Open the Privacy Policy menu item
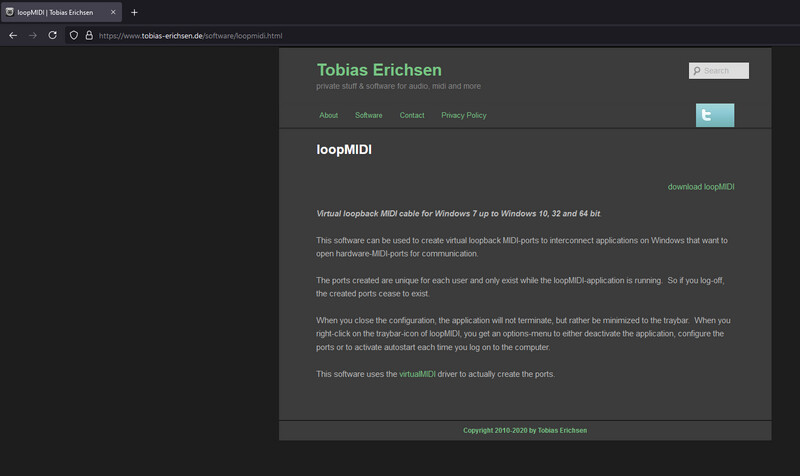This screenshot has width=800, height=476. pos(464,115)
